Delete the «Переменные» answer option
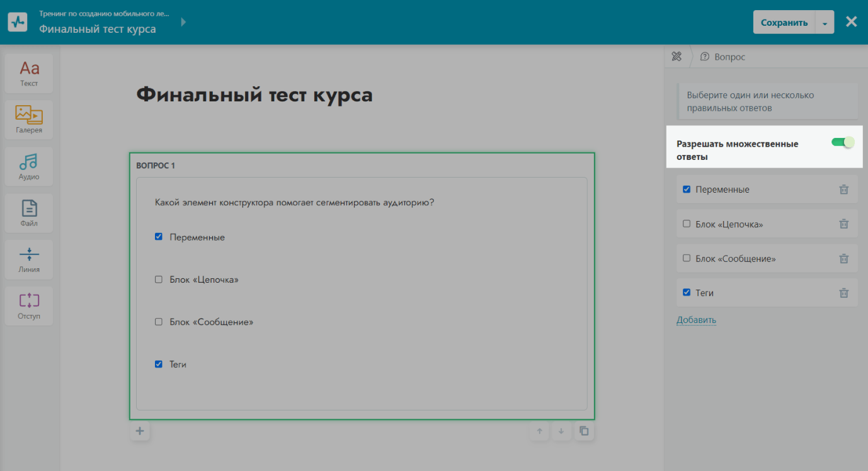 (844, 190)
